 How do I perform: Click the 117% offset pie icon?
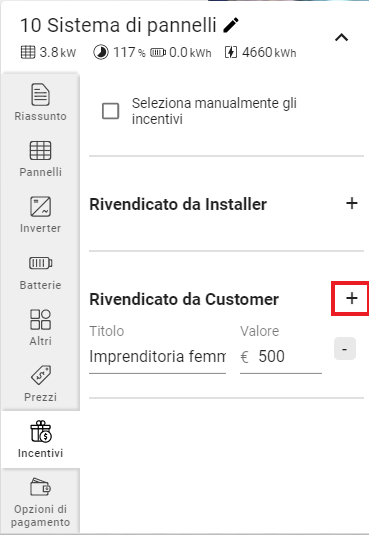pyautogui.click(x=101, y=53)
